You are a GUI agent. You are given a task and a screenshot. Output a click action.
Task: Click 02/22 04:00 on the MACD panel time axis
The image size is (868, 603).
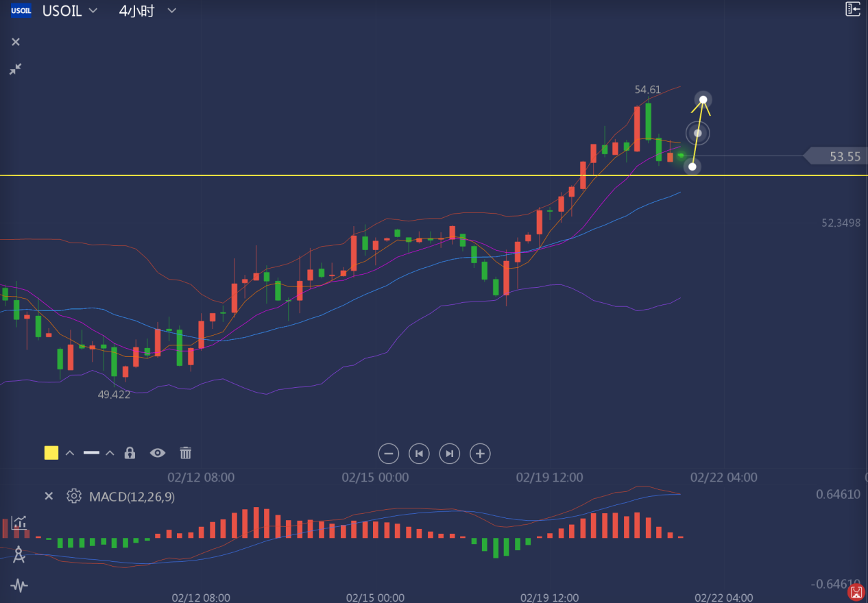pos(723,598)
